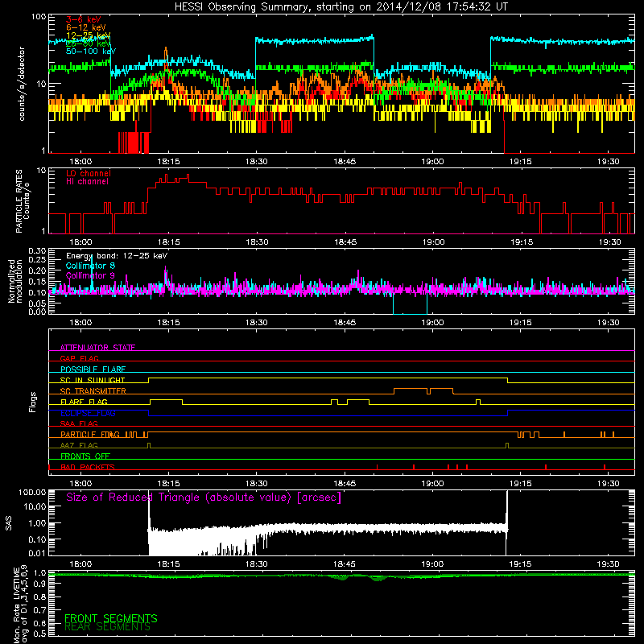Select the 'LO channel' legend label

coord(89,173)
